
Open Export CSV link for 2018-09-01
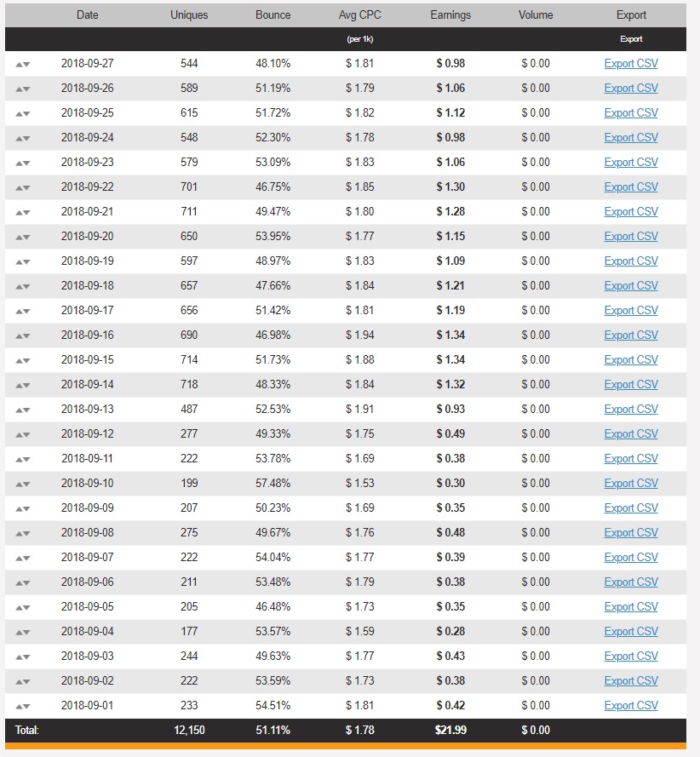click(x=631, y=705)
